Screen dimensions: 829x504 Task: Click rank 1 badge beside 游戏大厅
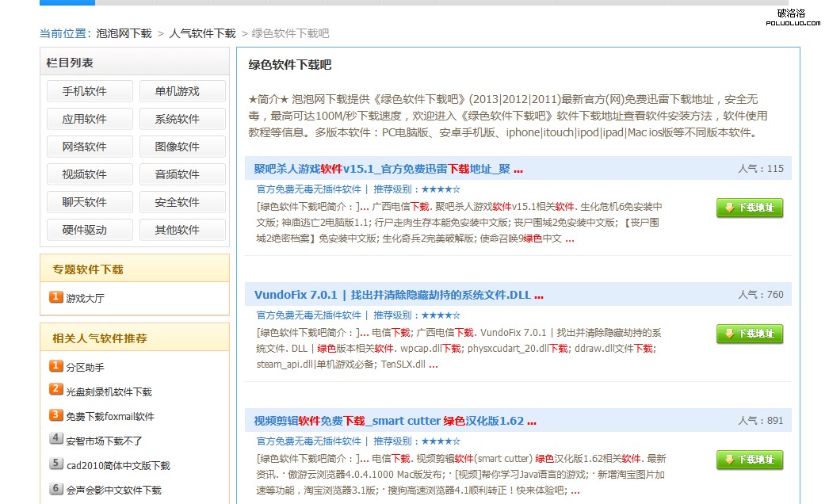pyautogui.click(x=56, y=297)
